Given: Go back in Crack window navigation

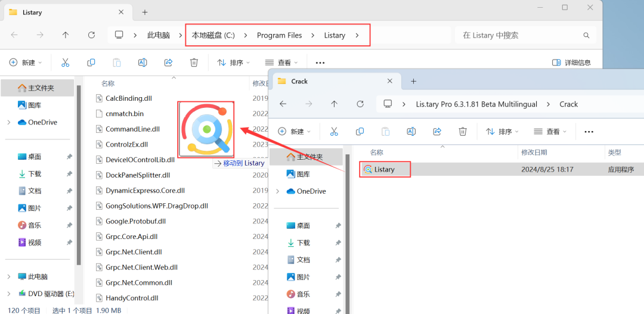Looking at the screenshot, I should tap(283, 104).
